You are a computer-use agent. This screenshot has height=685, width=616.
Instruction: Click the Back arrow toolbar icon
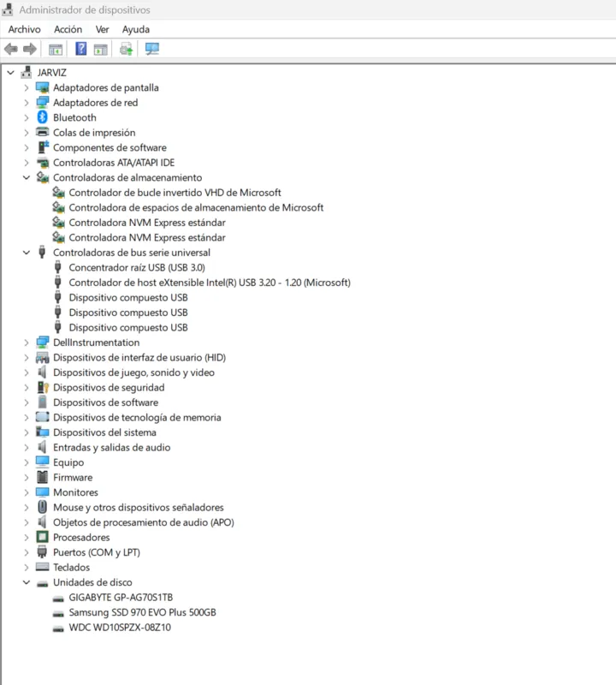pyautogui.click(x=11, y=49)
